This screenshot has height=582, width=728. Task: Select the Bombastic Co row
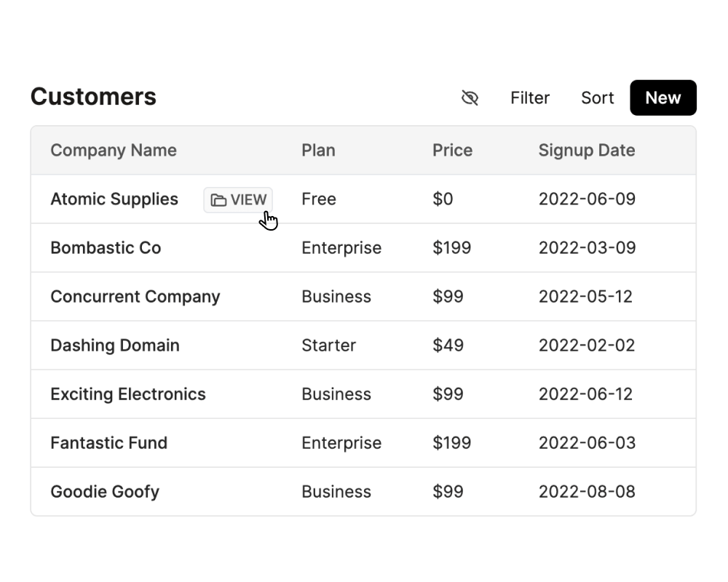point(363,248)
